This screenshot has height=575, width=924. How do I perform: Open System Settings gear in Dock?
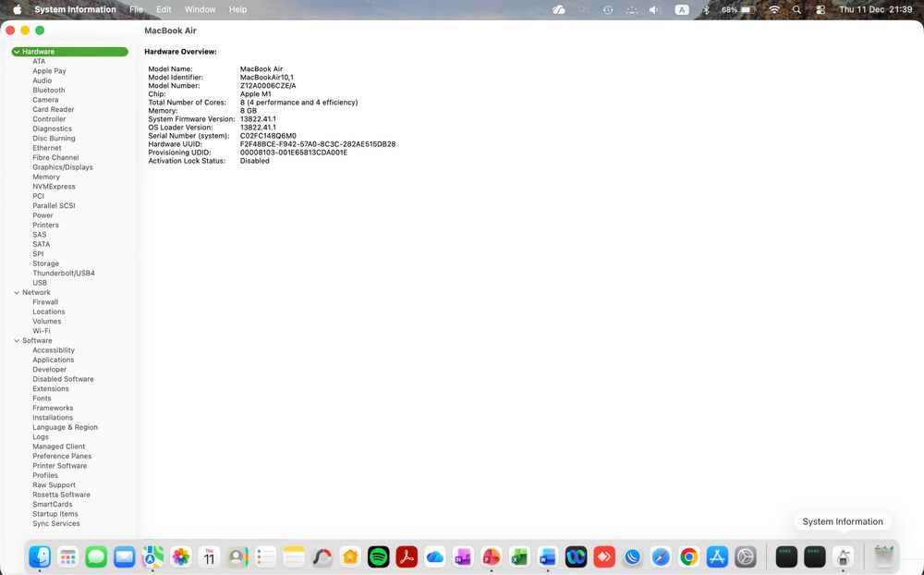(746, 557)
